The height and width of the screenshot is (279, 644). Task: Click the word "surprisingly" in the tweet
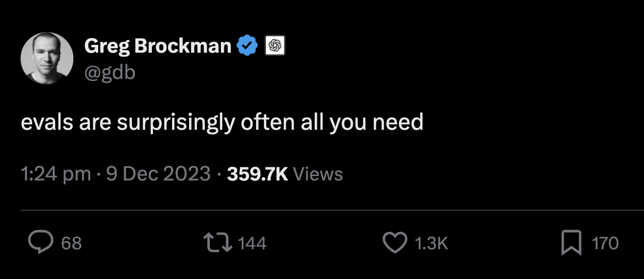pos(177,123)
